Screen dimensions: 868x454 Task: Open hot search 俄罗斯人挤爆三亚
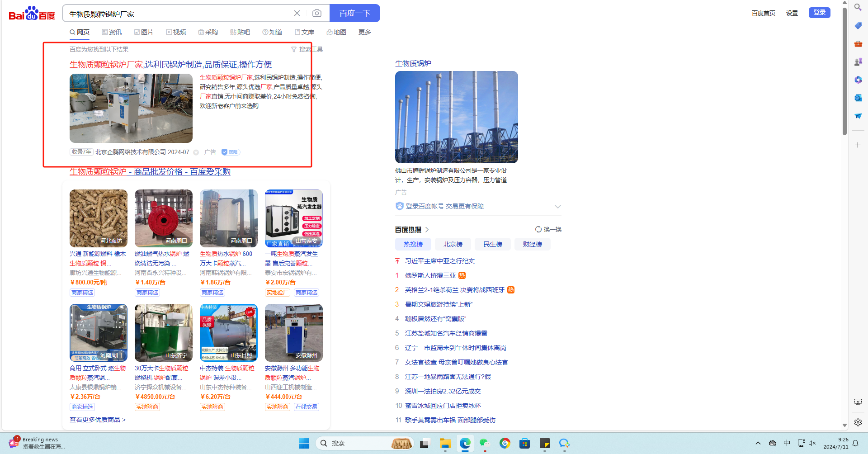tap(430, 275)
